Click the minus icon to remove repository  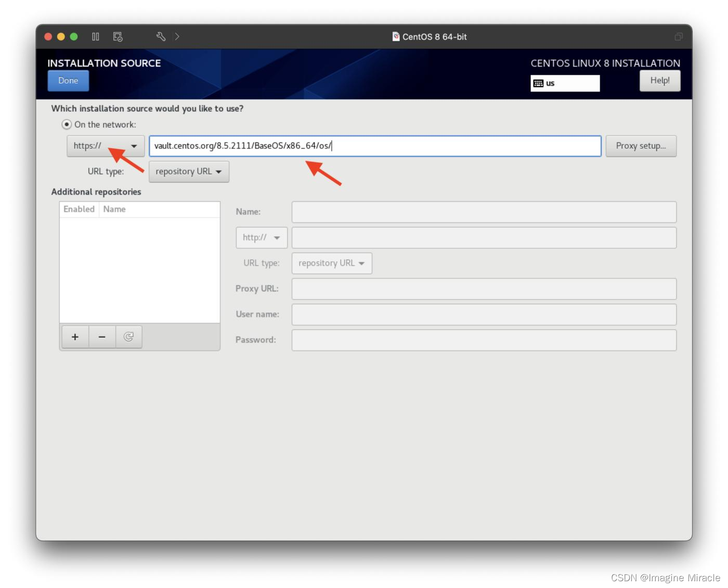[102, 337]
